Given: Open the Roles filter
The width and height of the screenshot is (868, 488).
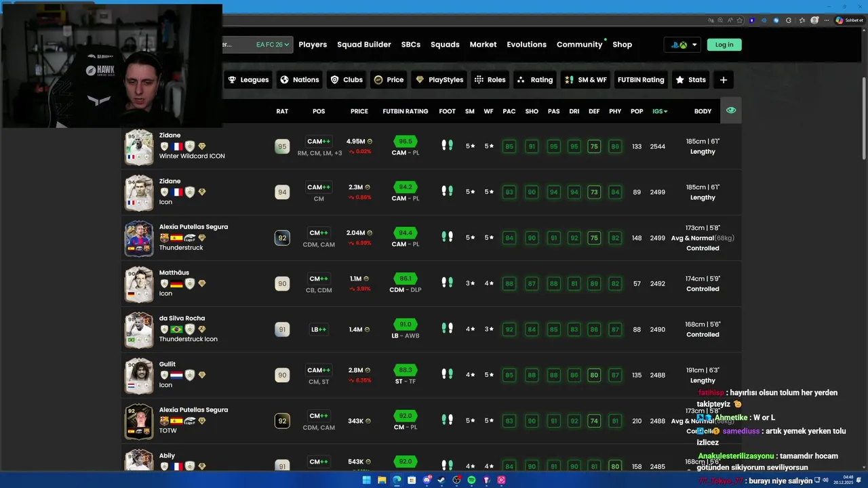Looking at the screenshot, I should tap(490, 80).
